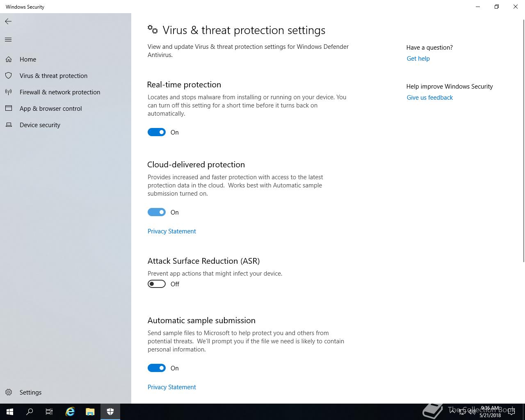Open Settings in the sidebar
The height and width of the screenshot is (420, 525).
pyautogui.click(x=66, y=393)
